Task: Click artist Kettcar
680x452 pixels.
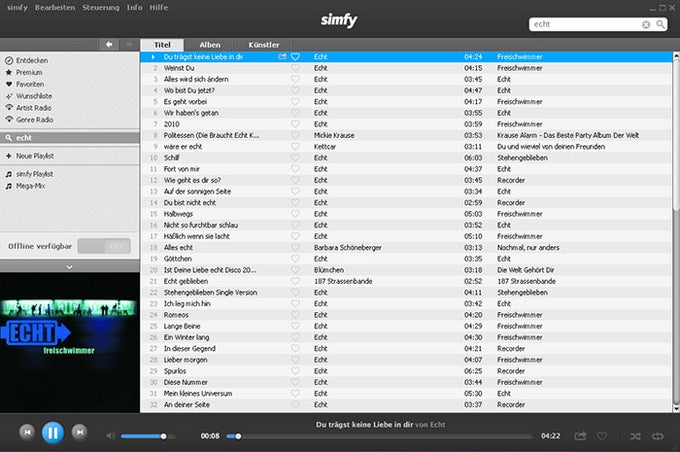Action: (x=325, y=147)
